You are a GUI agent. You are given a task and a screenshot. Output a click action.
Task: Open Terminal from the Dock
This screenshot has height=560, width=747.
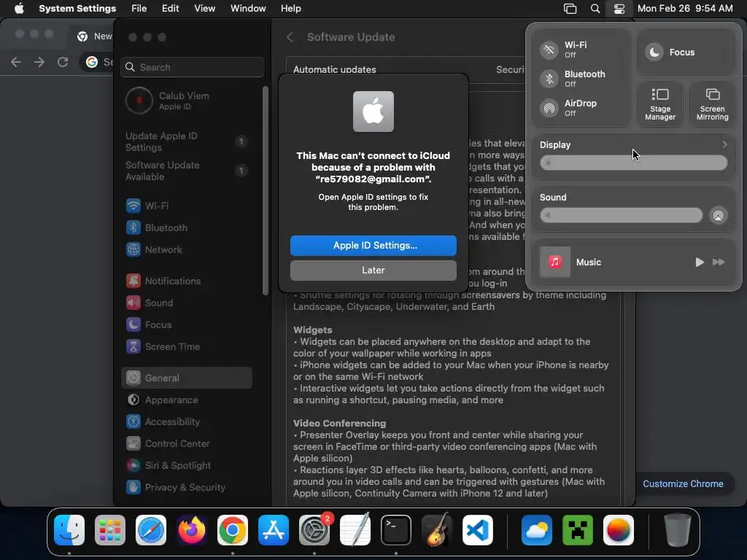396,530
